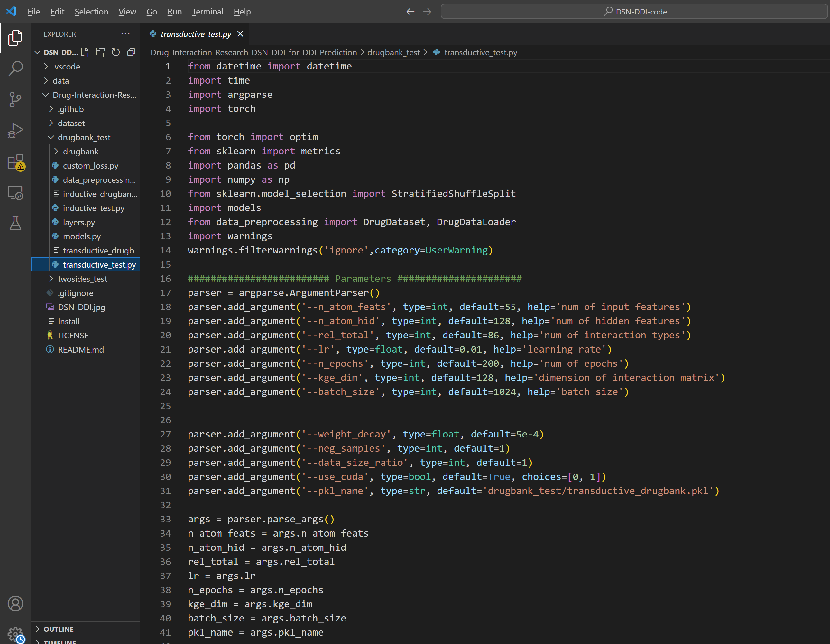Open the Run and Debug view

point(15,131)
